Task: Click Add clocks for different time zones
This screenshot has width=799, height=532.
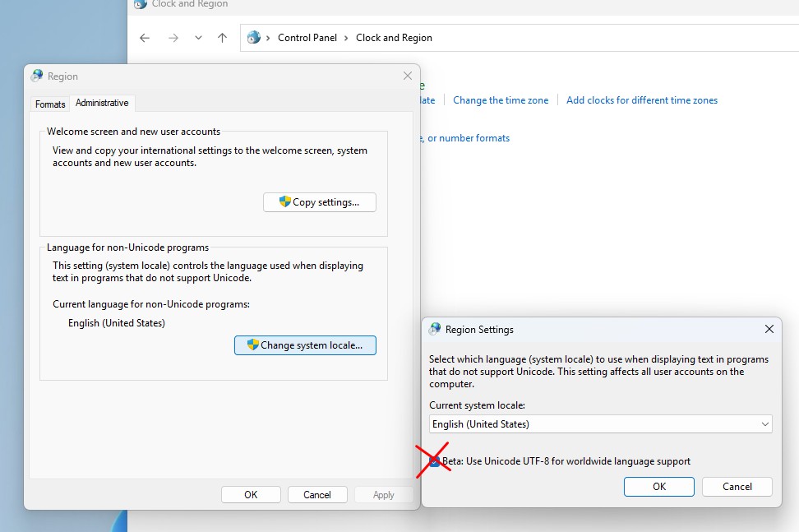Action: [642, 100]
